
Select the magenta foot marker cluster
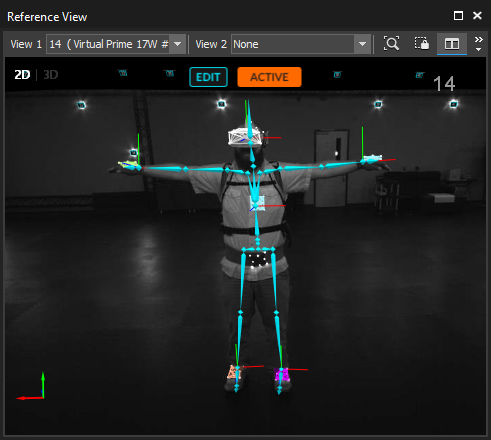(x=282, y=375)
